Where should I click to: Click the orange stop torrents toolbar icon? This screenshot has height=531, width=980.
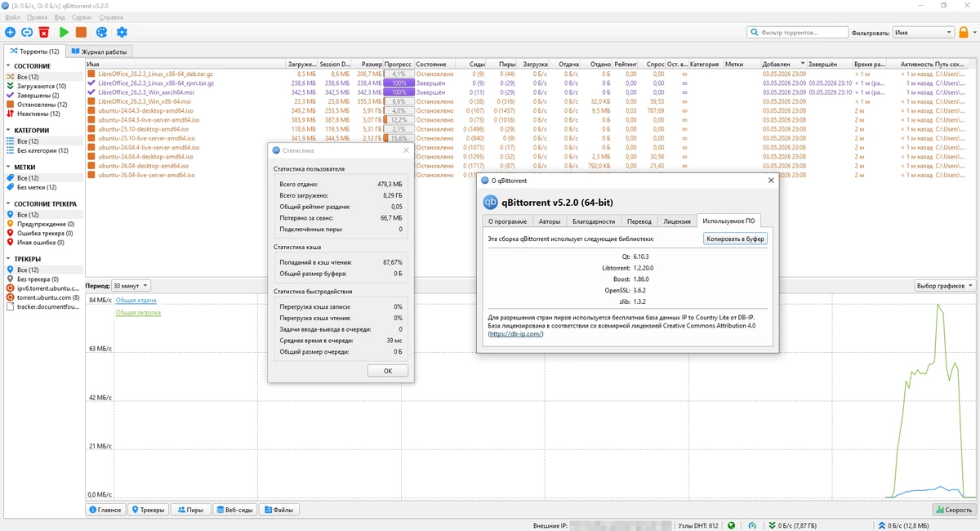[x=81, y=32]
